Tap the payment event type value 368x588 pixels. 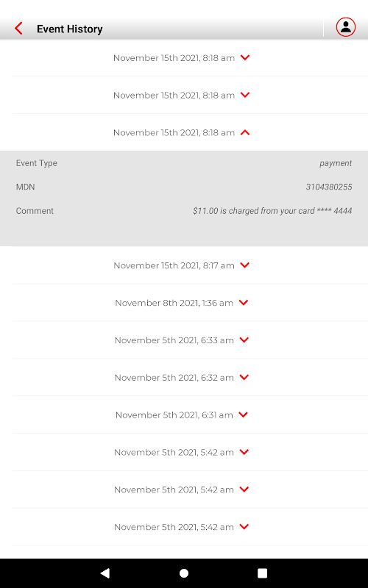336,163
